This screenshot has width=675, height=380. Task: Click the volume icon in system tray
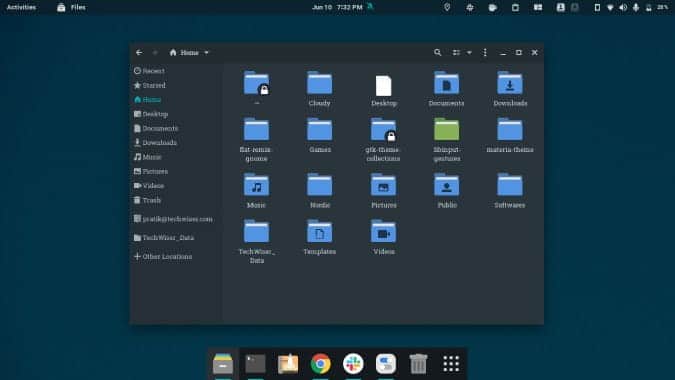point(623,7)
